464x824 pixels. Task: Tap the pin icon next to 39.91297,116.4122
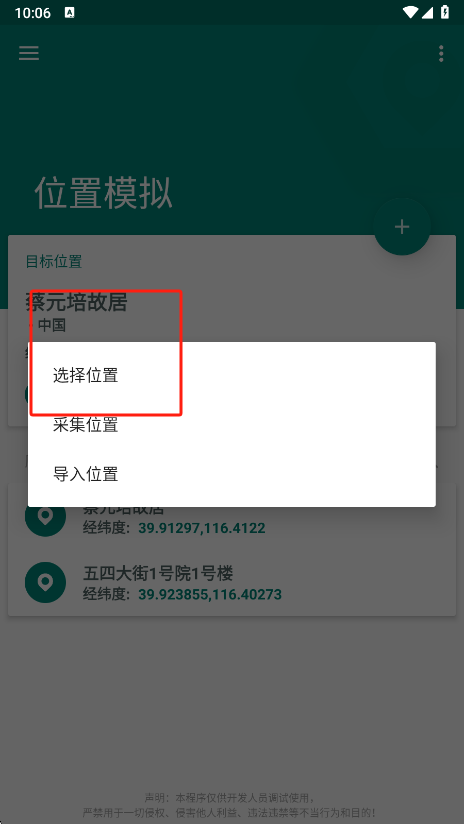pyautogui.click(x=46, y=519)
